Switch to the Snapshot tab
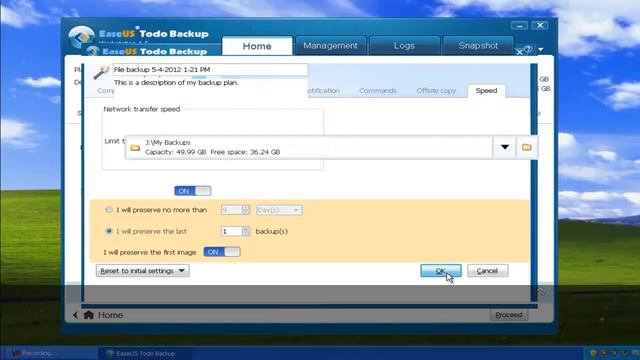This screenshot has width=640, height=360. pos(478,46)
